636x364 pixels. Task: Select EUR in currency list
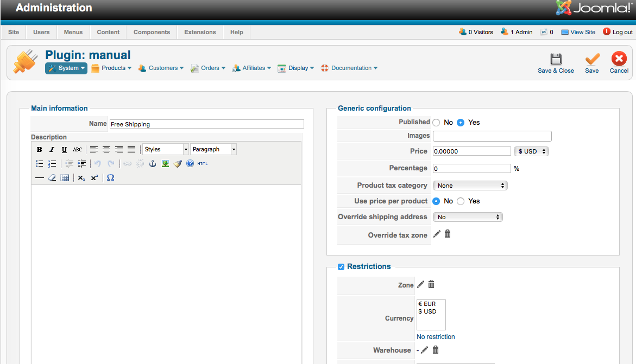click(427, 304)
